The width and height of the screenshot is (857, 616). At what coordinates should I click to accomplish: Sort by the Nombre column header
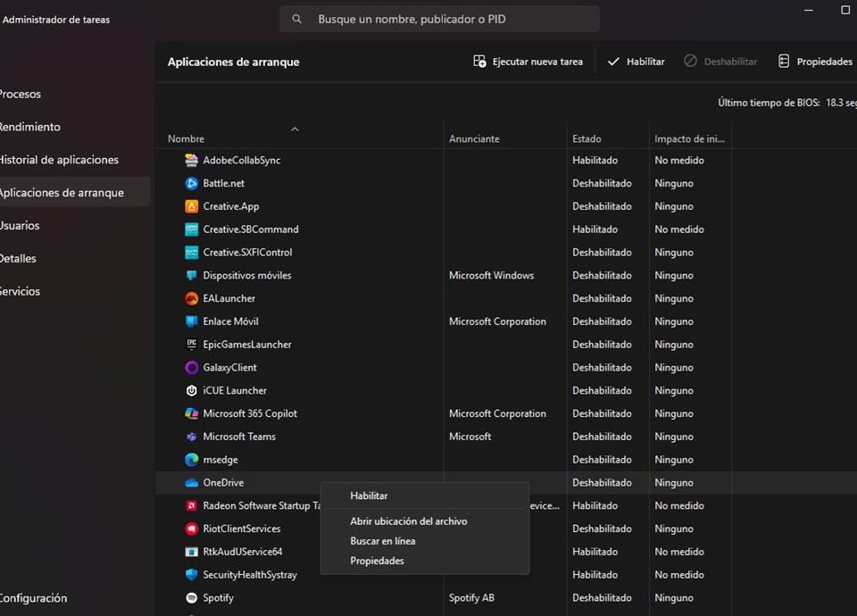click(186, 139)
